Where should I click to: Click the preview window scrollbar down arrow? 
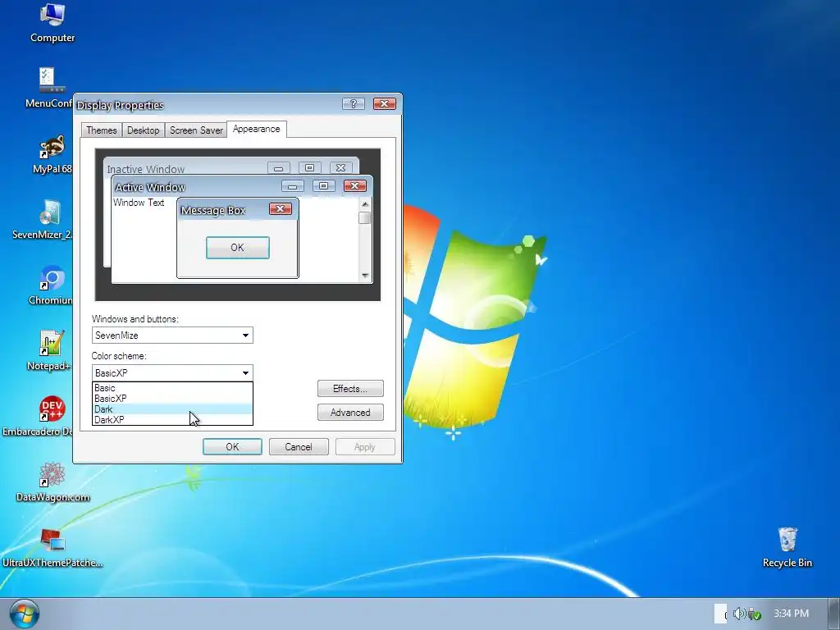365,276
